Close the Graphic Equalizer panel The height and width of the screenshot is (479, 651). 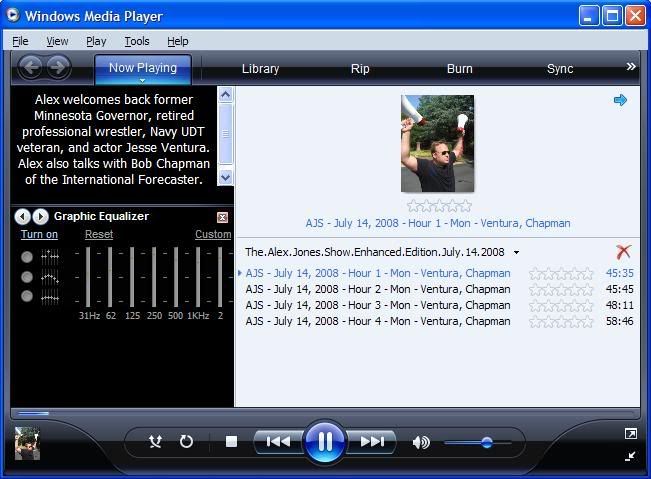coord(223,217)
